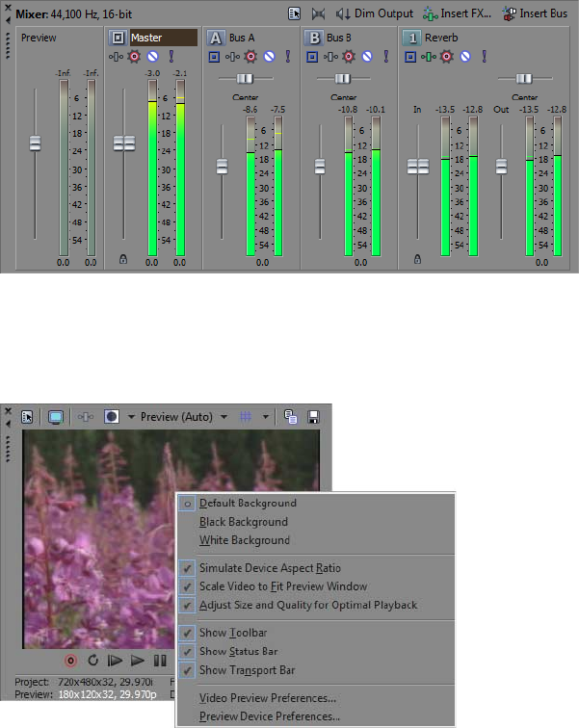Select White Background menu entry
This screenshot has height=728, width=579.
coord(316,540)
